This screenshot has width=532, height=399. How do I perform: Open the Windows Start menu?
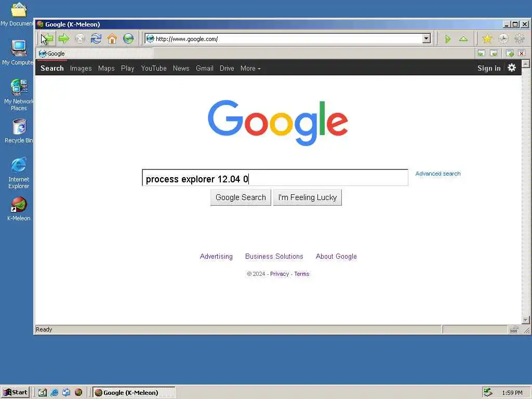coord(16,393)
